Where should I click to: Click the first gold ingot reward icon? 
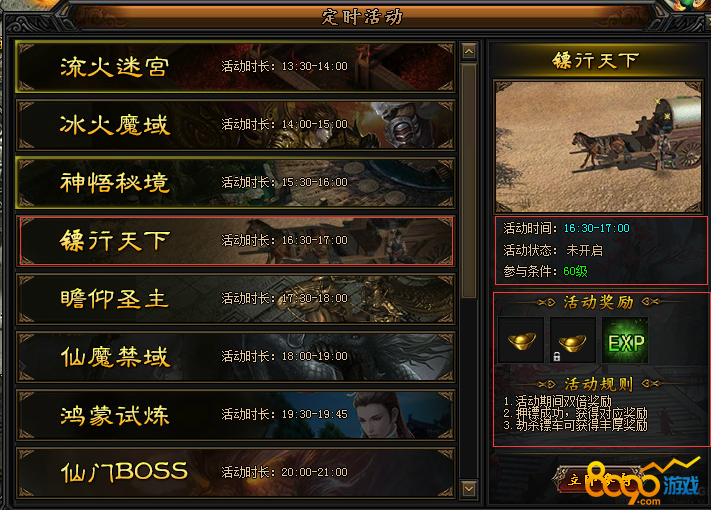pos(521,340)
